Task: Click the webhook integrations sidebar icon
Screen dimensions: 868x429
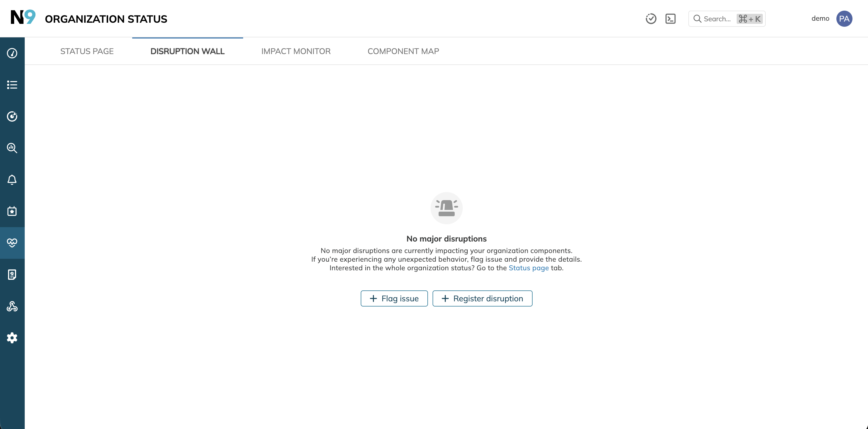Action: 12,306
